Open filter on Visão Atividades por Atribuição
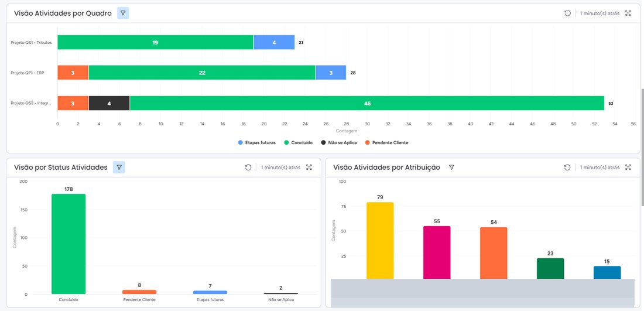The height and width of the screenshot is (311, 644). (x=451, y=167)
